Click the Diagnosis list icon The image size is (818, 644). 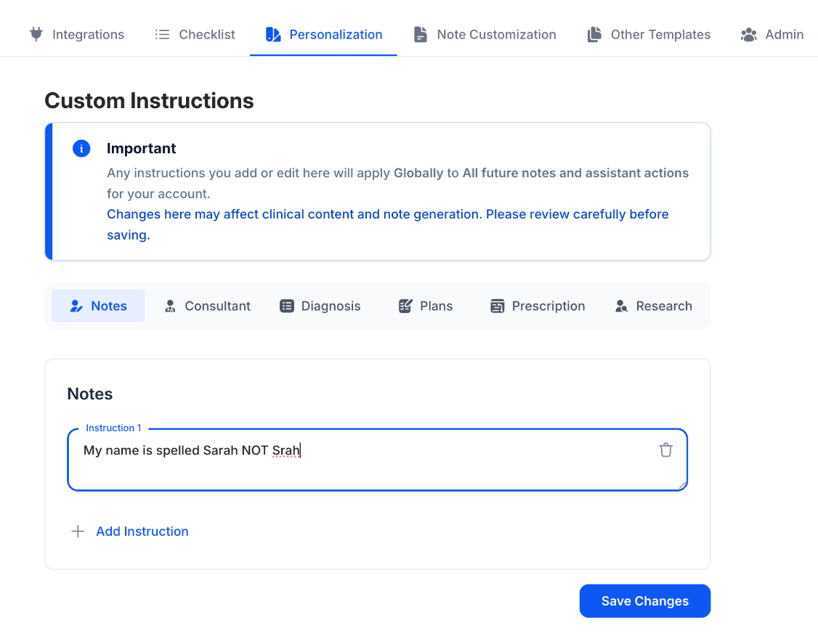pos(287,306)
